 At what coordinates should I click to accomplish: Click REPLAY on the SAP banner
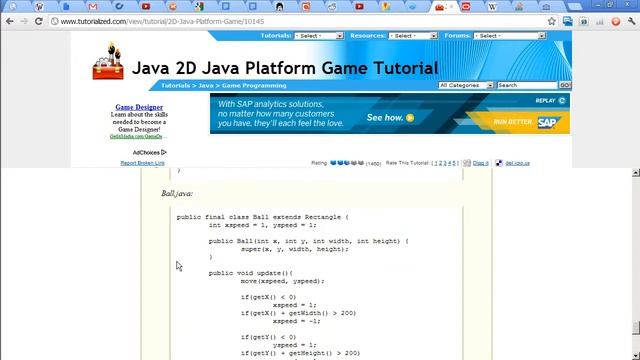(x=550, y=100)
